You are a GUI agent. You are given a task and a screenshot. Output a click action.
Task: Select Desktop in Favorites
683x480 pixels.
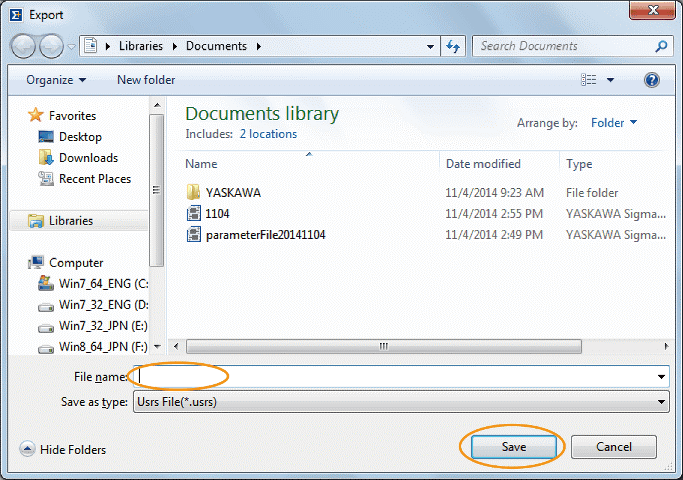(80, 137)
